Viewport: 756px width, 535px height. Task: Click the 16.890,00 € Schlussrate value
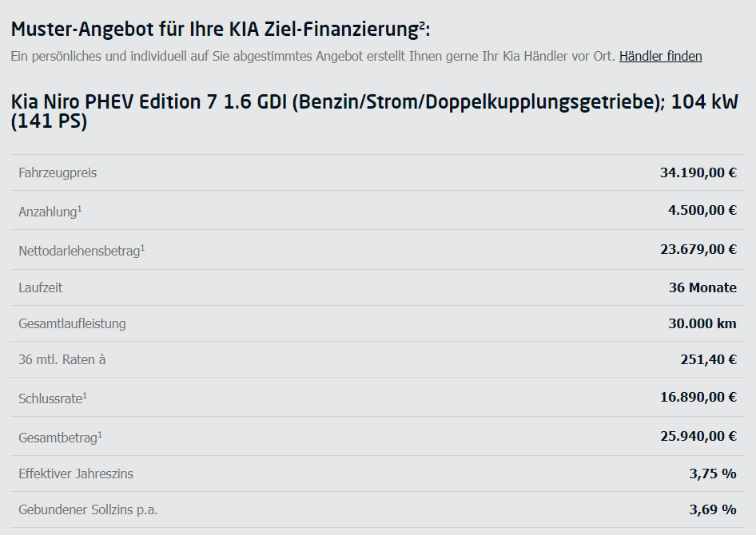coord(698,397)
